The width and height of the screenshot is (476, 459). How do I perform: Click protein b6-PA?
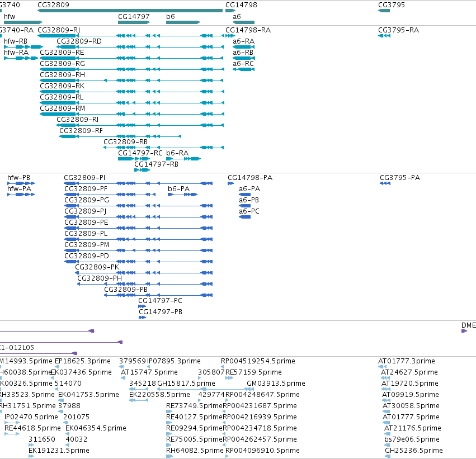pyautogui.click(x=183, y=195)
